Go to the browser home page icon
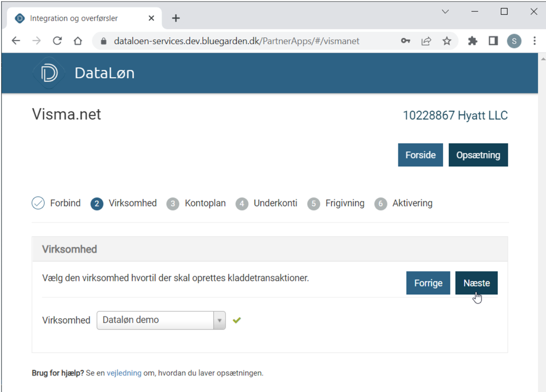The height and width of the screenshot is (392, 546). click(x=78, y=41)
